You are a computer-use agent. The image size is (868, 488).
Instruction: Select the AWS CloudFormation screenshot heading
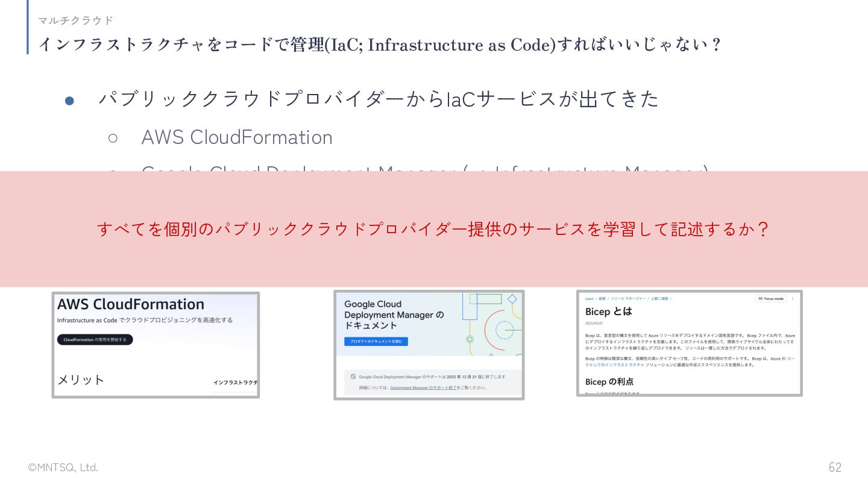point(131,304)
